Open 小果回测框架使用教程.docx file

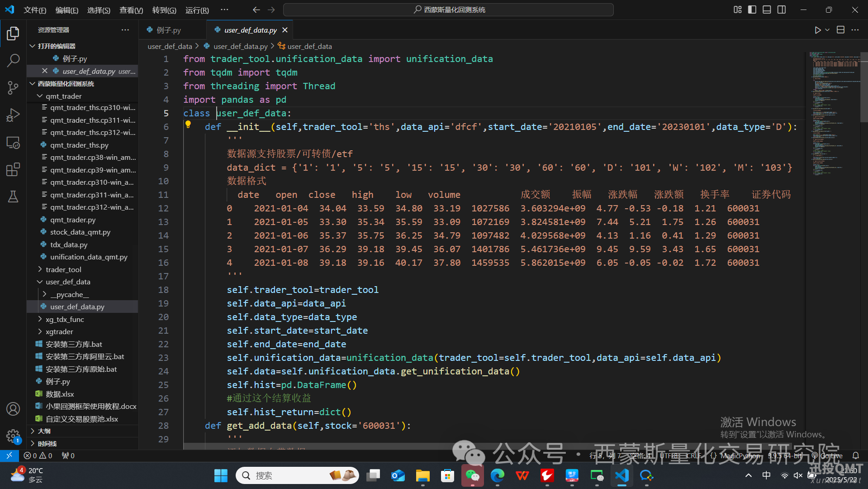tap(82, 406)
